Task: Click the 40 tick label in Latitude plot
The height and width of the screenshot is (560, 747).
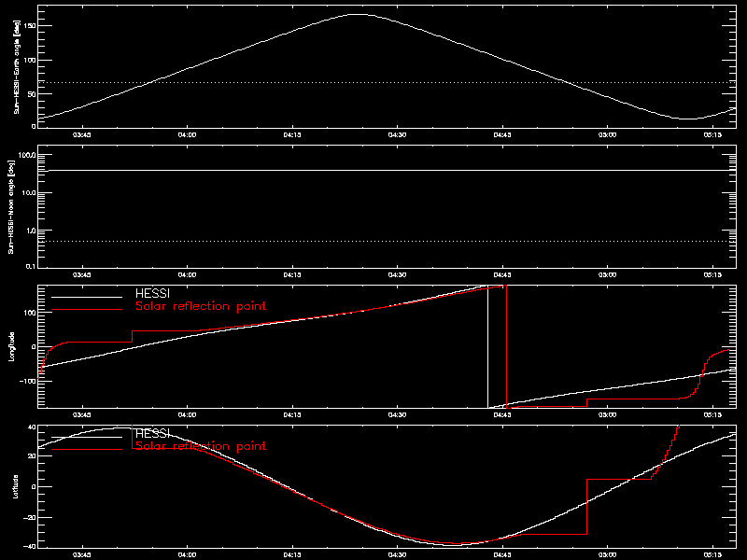Action: point(32,427)
